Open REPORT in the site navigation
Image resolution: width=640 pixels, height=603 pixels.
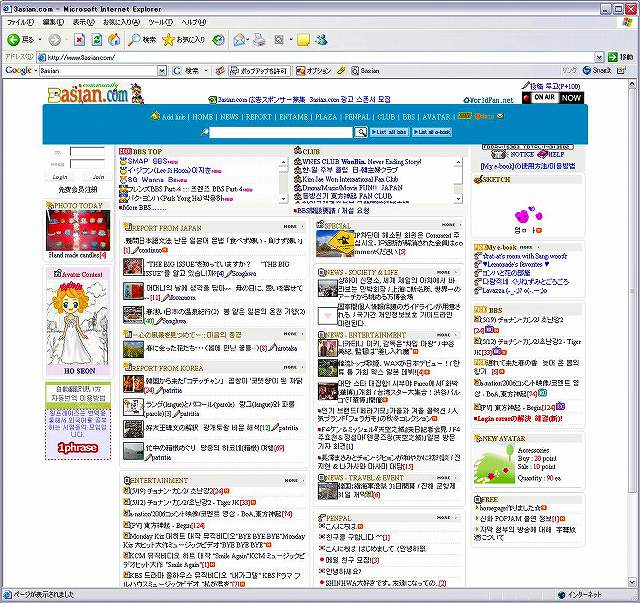pyautogui.click(x=259, y=117)
